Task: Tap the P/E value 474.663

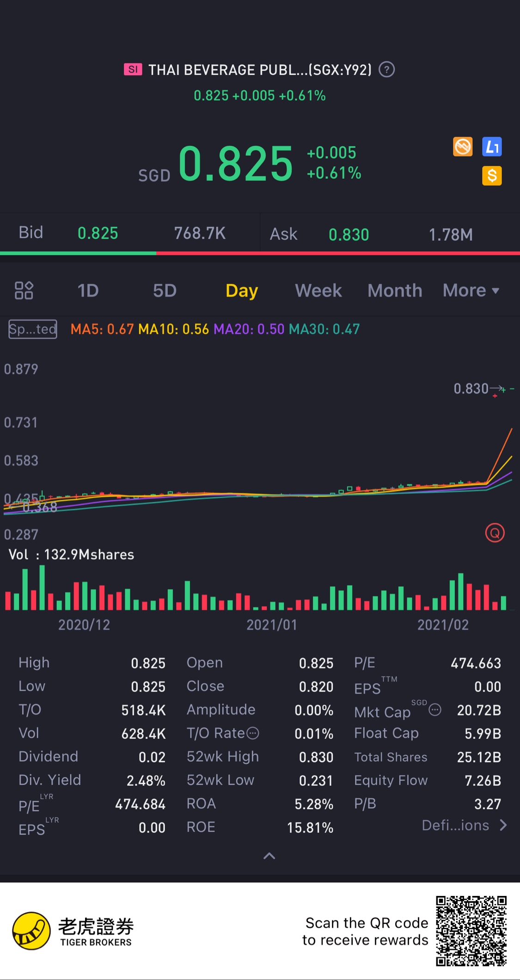Action: [476, 663]
